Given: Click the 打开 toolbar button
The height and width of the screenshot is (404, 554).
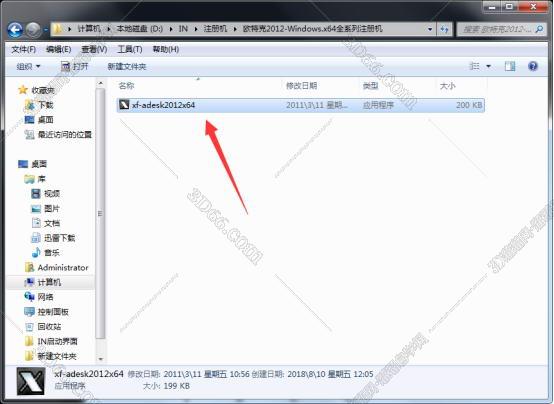Looking at the screenshot, I should pyautogui.click(x=75, y=66).
